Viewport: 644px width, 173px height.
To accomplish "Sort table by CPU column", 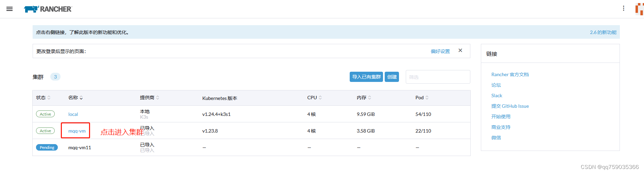I will pyautogui.click(x=314, y=98).
